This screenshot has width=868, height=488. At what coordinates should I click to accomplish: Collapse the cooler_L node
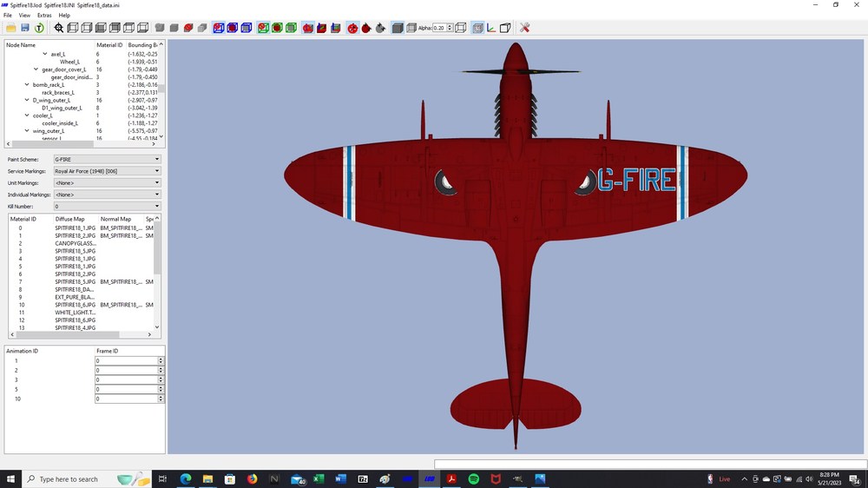coord(27,115)
